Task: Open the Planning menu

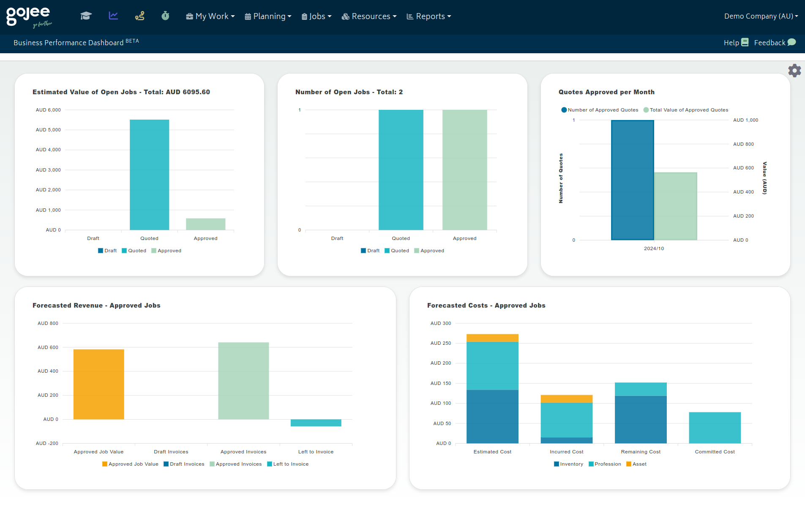Action: coord(268,16)
